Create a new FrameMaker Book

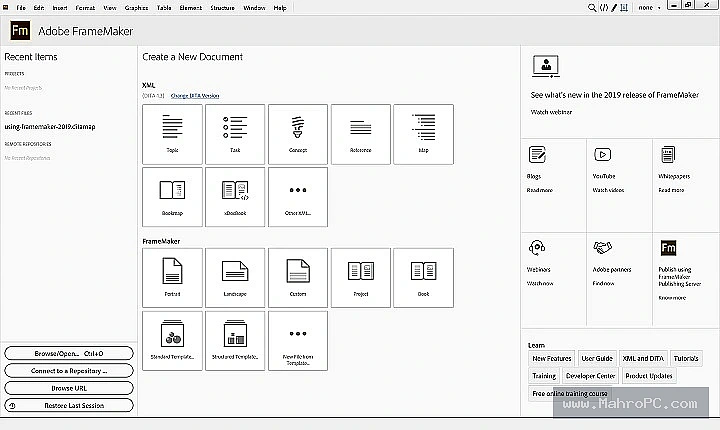tap(423, 278)
